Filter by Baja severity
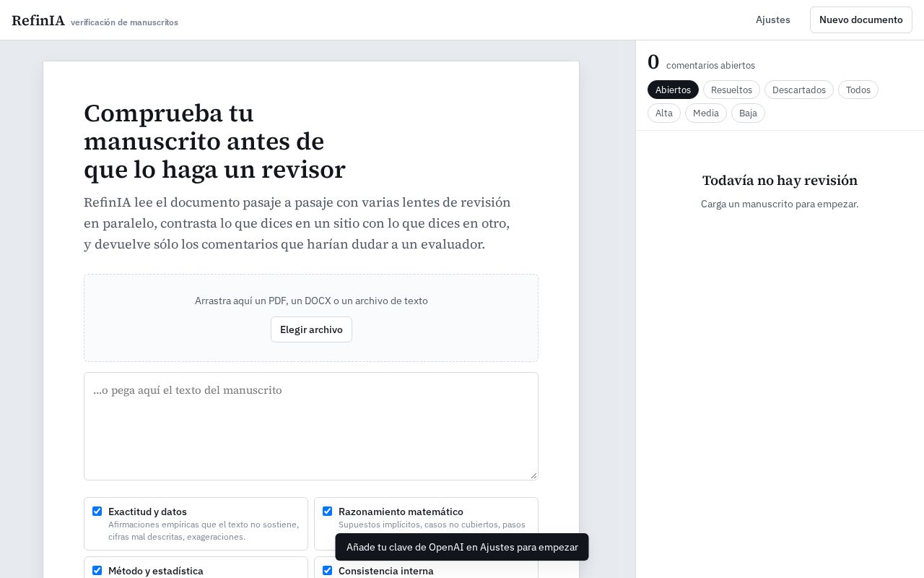This screenshot has width=924, height=578. [748, 113]
